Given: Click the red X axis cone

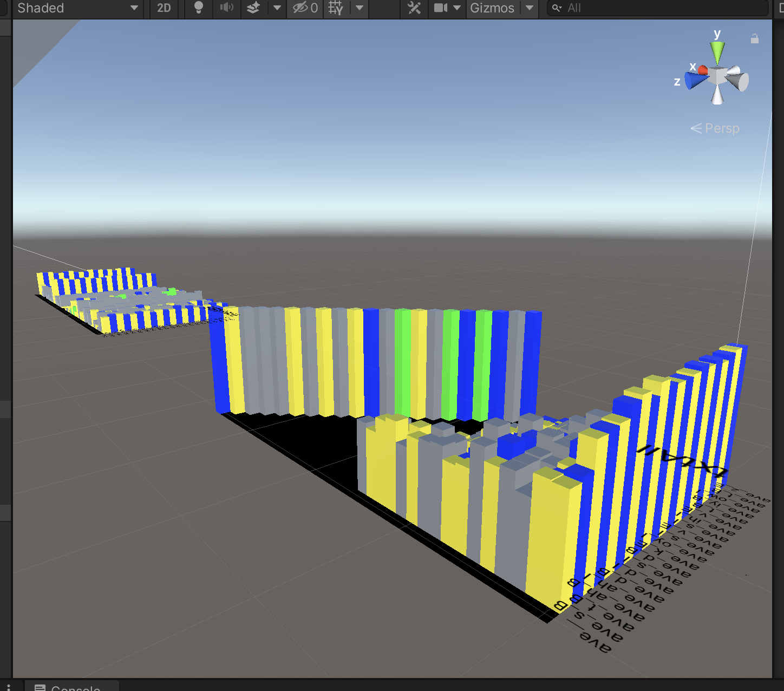Looking at the screenshot, I should (x=703, y=70).
